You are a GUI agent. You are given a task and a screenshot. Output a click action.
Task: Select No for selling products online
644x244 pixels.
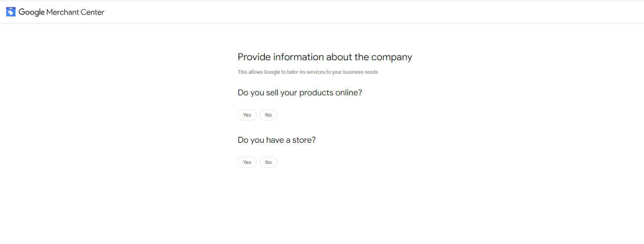click(x=268, y=115)
